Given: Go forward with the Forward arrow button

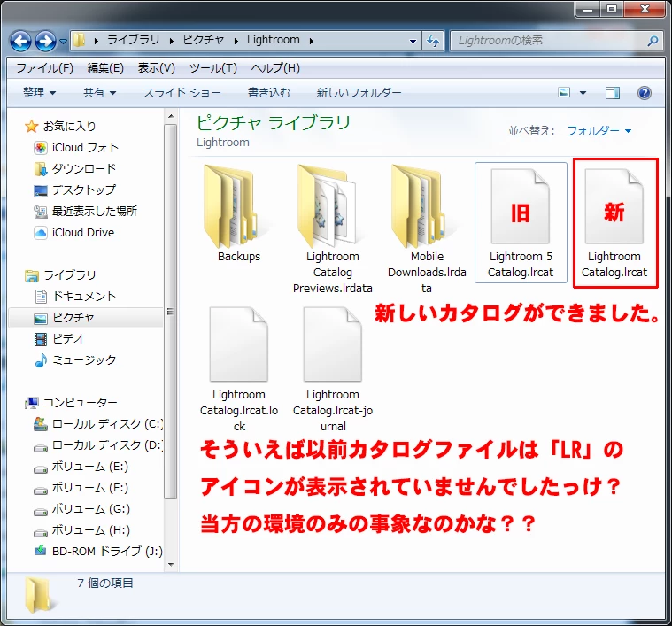Looking at the screenshot, I should 45,41.
